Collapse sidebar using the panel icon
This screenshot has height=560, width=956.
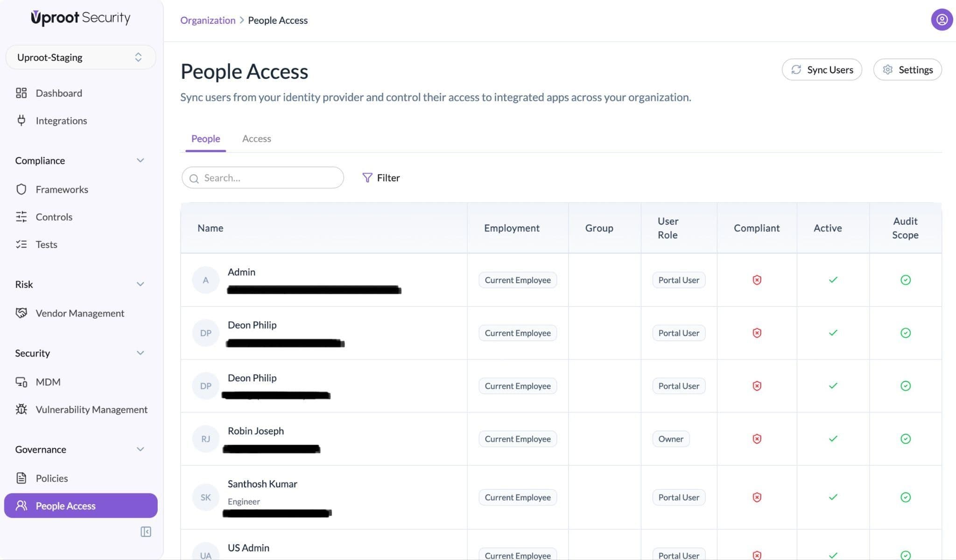point(146,532)
